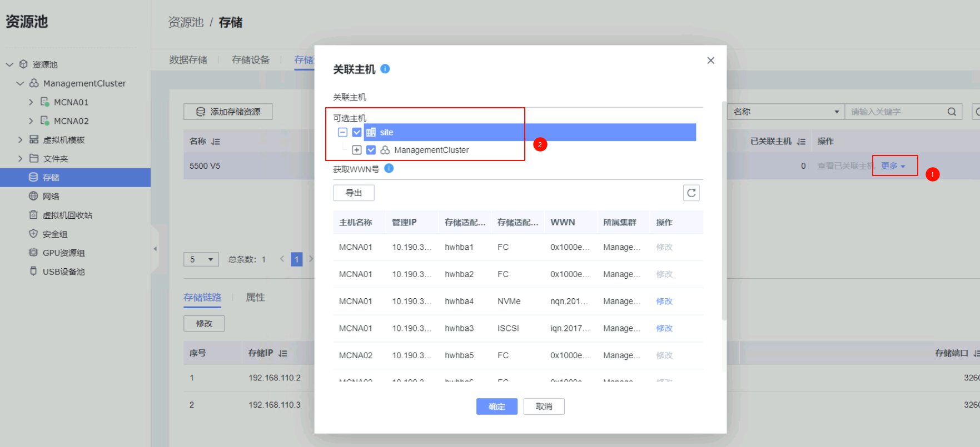Click info icon beside 获取WWN号
This screenshot has height=447, width=980.
coord(389,168)
